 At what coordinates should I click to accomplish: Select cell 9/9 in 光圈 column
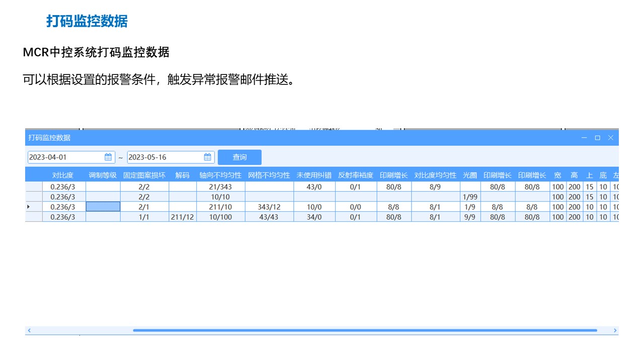tap(470, 217)
